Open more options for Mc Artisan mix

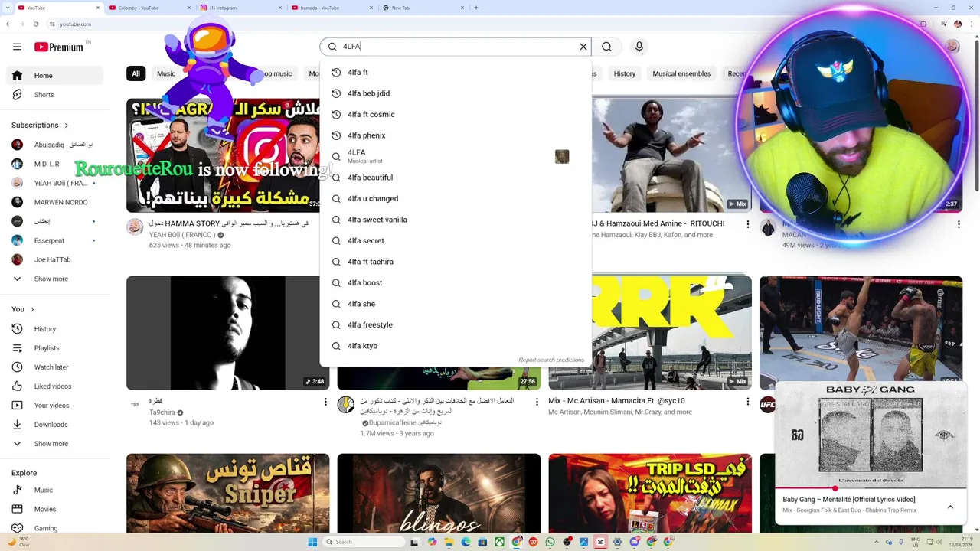coord(748,402)
